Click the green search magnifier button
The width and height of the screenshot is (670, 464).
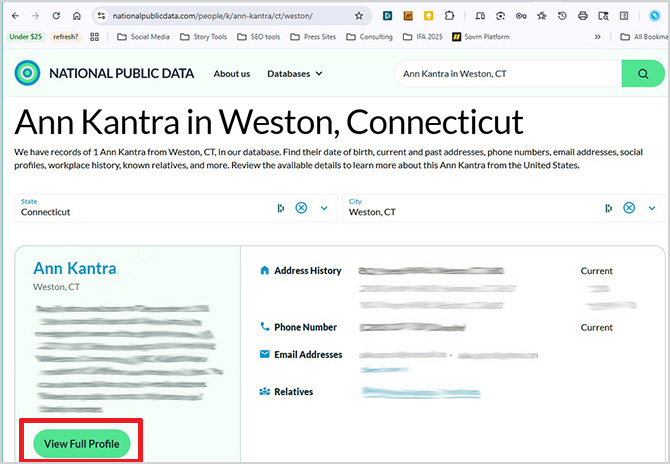(x=643, y=74)
